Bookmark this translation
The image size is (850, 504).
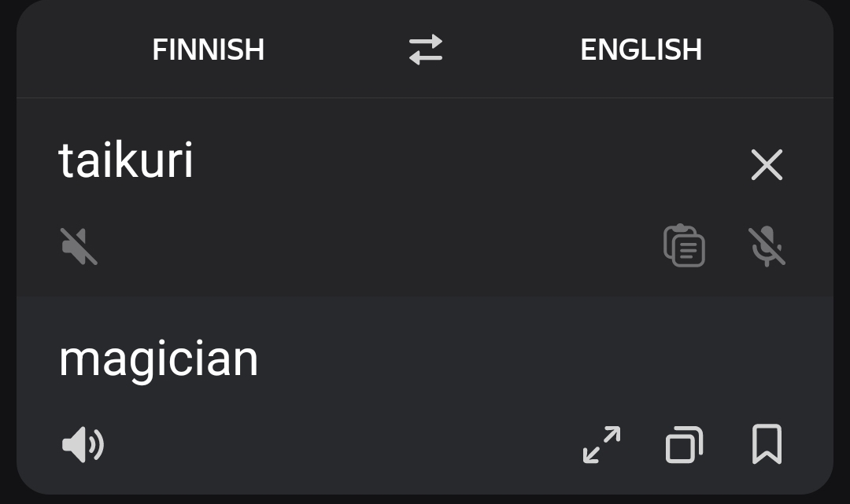767,444
